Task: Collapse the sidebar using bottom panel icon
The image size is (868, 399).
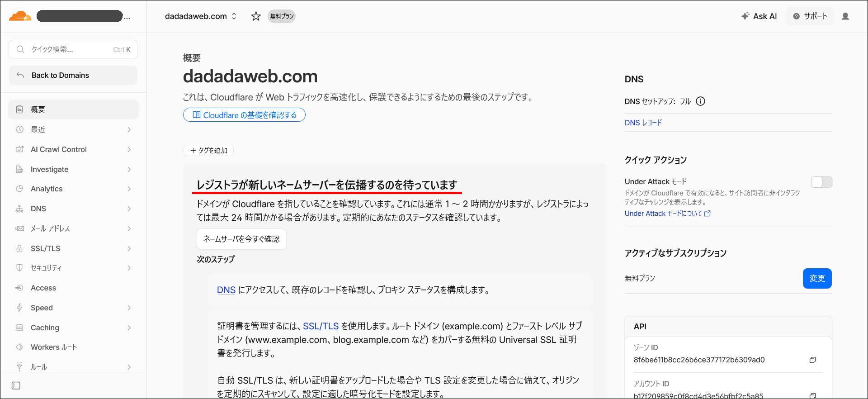Action: (x=16, y=385)
